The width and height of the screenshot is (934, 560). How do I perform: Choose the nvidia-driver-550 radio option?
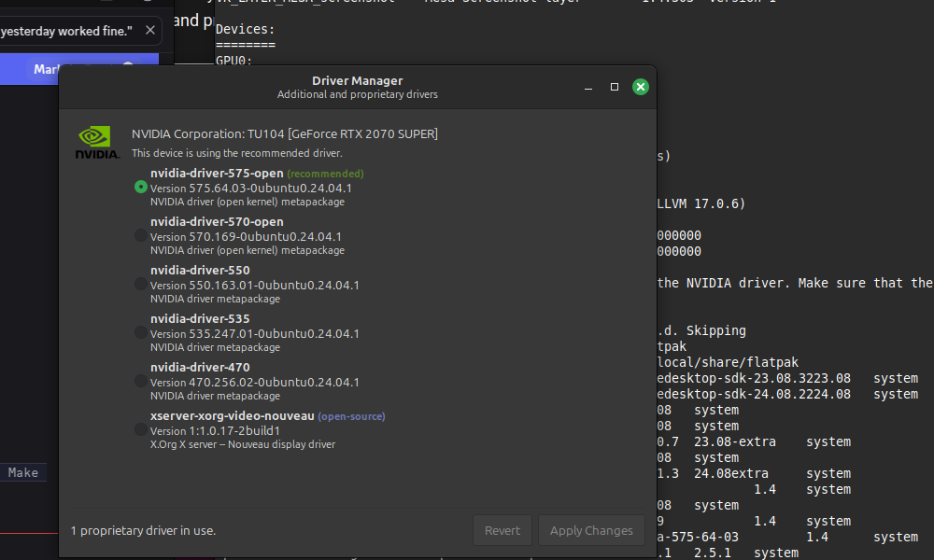(141, 284)
